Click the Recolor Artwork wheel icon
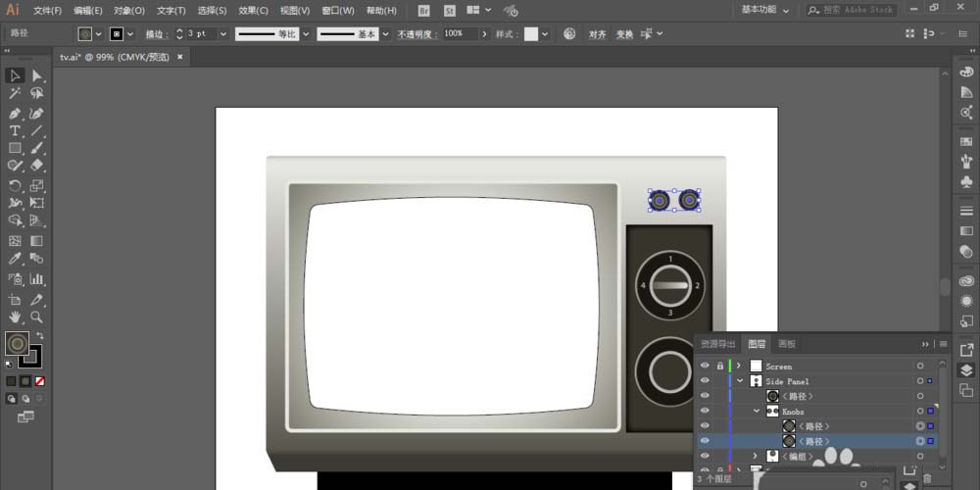Viewport: 980px width, 490px height. 569,33
